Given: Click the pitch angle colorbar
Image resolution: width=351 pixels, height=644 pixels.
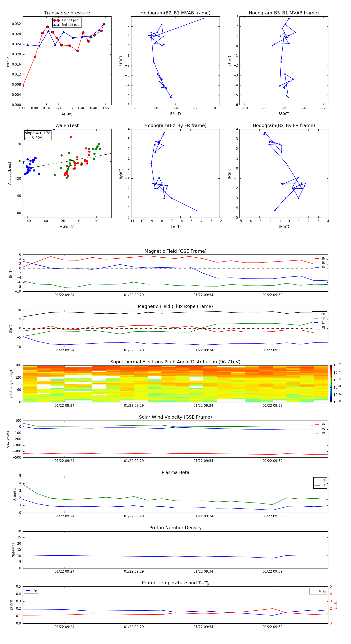Looking at the screenshot, I should point(331,383).
